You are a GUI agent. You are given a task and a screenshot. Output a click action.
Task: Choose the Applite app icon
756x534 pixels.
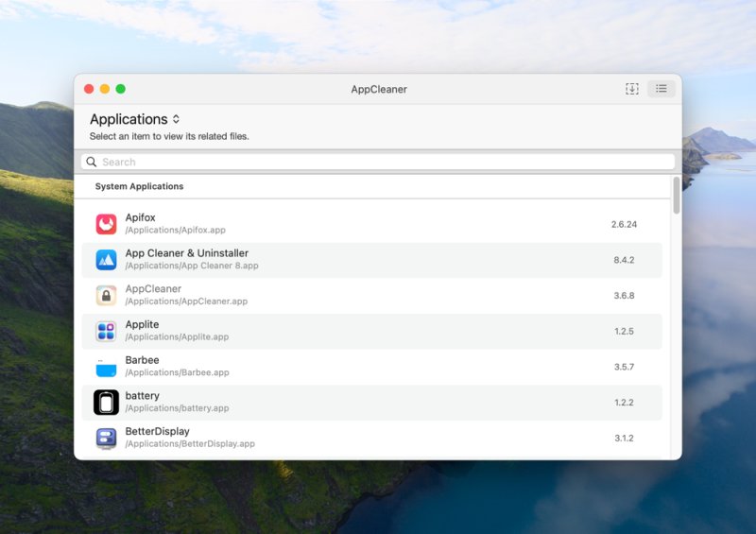[x=106, y=332]
